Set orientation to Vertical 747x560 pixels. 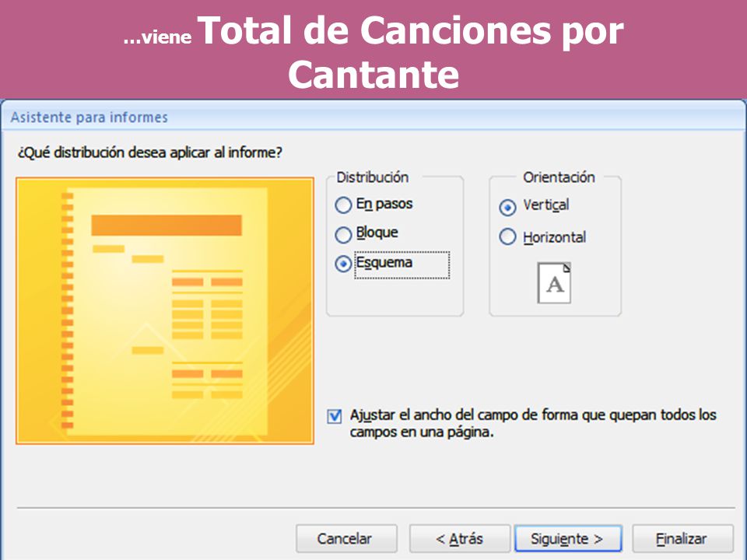tap(507, 207)
